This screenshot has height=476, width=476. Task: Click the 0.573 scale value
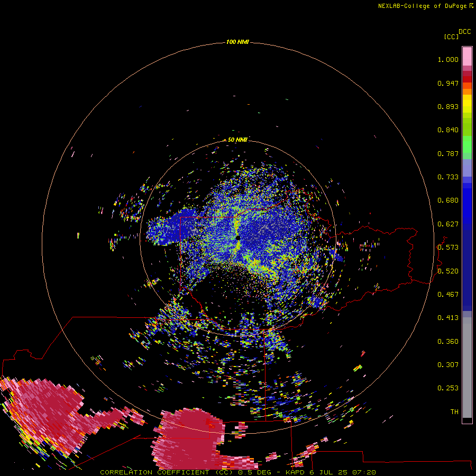(448, 248)
